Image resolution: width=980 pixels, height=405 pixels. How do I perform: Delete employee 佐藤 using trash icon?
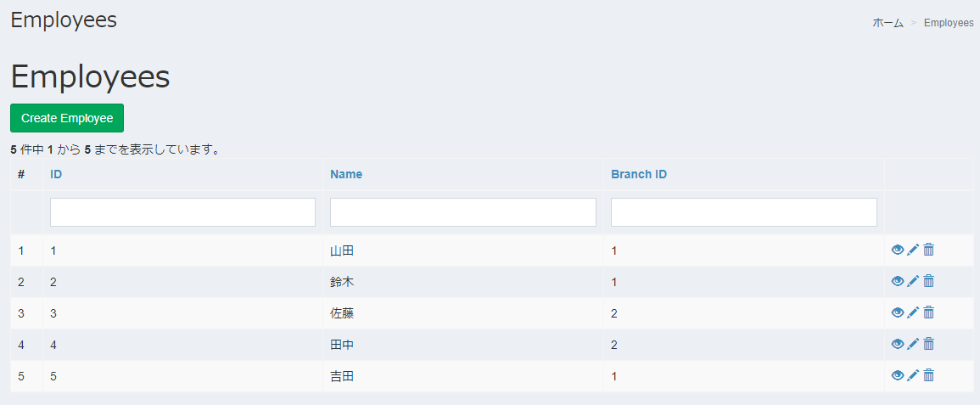tap(929, 312)
